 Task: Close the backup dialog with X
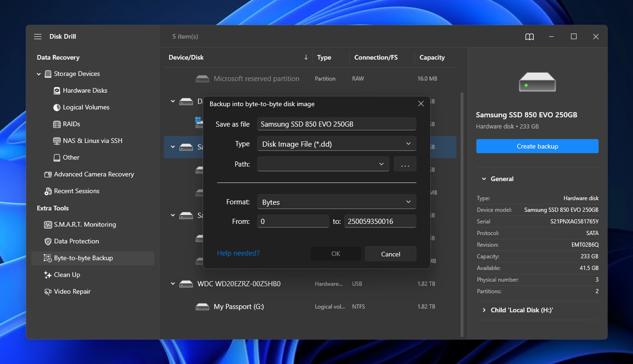[421, 104]
